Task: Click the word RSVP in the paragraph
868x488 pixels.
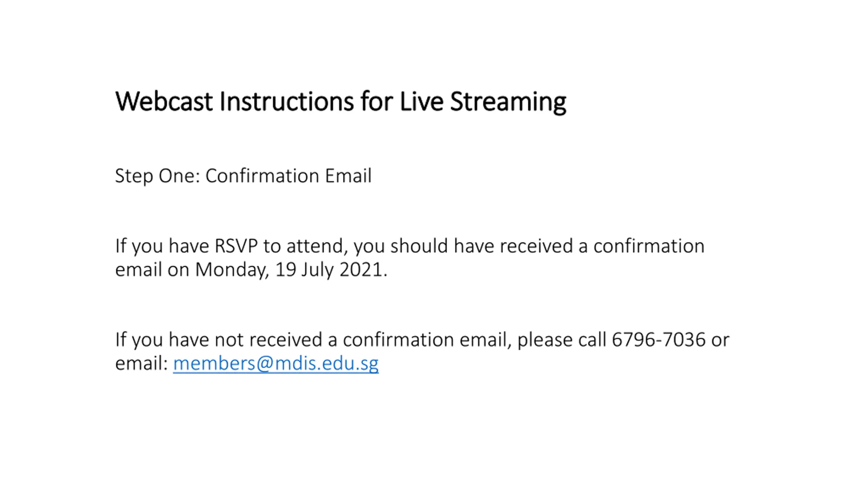Action: point(236,246)
